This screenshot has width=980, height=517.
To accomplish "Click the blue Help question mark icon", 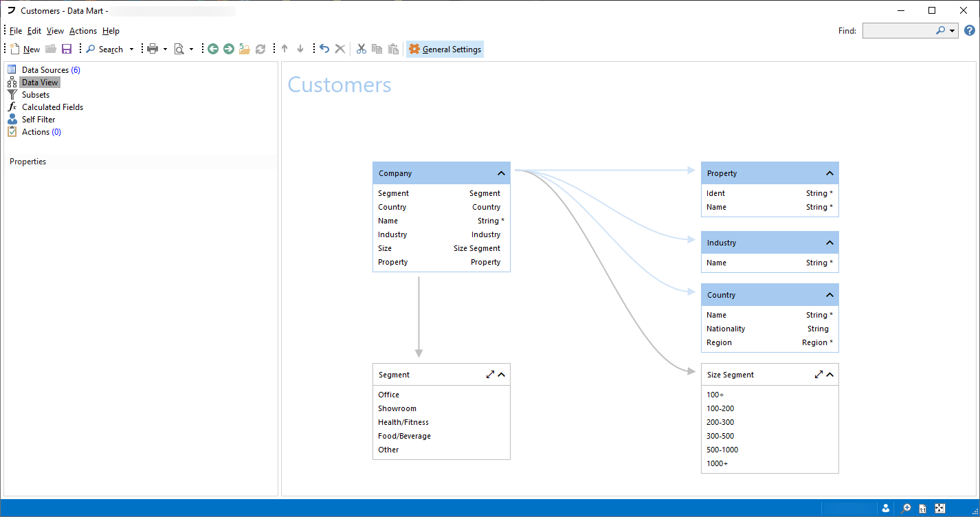I will [x=970, y=31].
